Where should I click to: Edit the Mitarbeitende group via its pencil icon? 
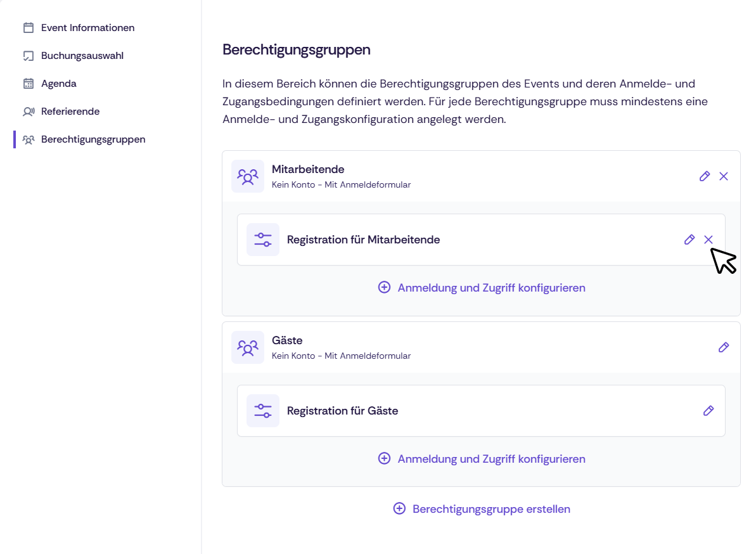(705, 176)
